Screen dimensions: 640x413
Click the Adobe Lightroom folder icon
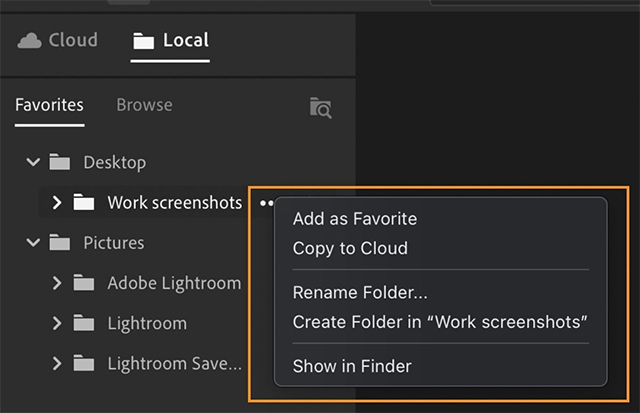click(x=84, y=282)
